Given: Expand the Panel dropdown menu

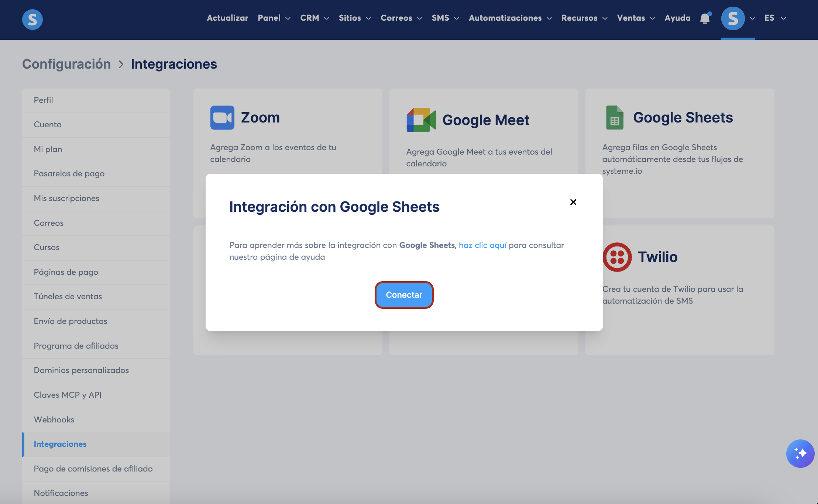Looking at the screenshot, I should point(274,18).
